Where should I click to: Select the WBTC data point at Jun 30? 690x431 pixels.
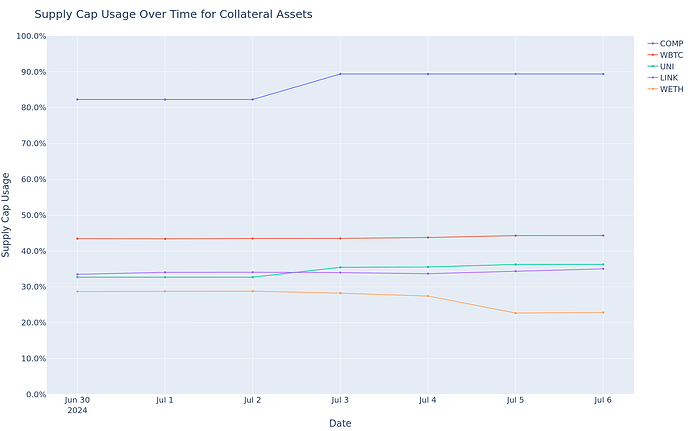tap(77, 238)
